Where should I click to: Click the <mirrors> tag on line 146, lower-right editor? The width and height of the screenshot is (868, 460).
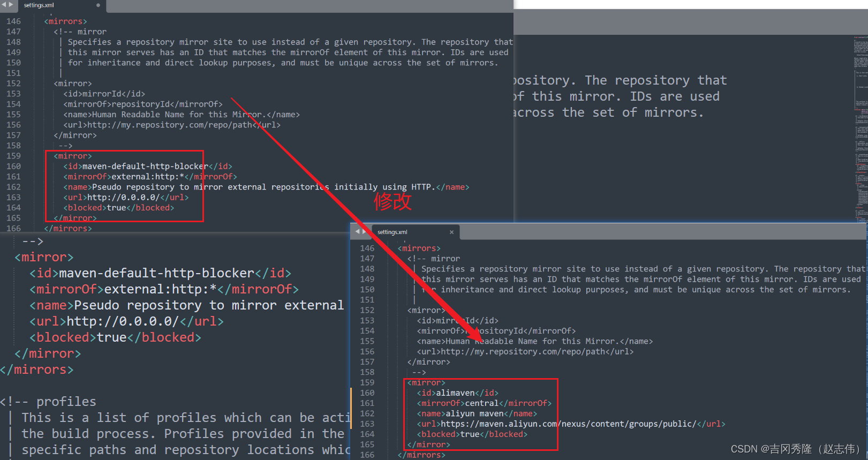tap(419, 248)
